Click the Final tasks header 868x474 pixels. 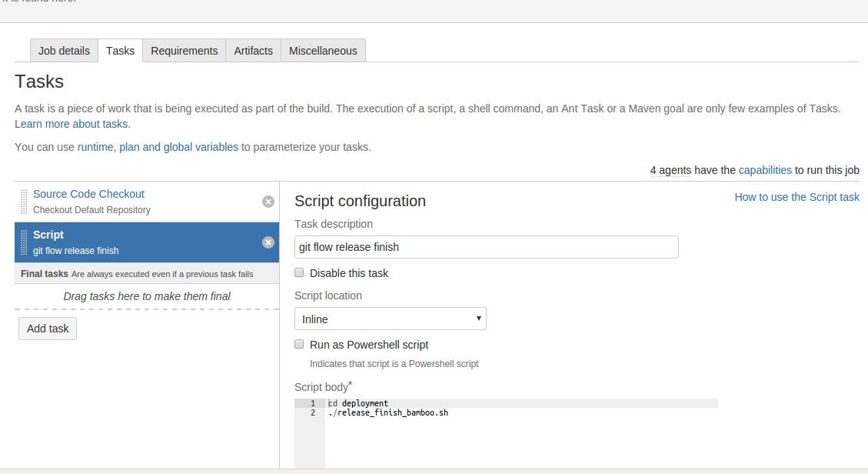(147, 273)
